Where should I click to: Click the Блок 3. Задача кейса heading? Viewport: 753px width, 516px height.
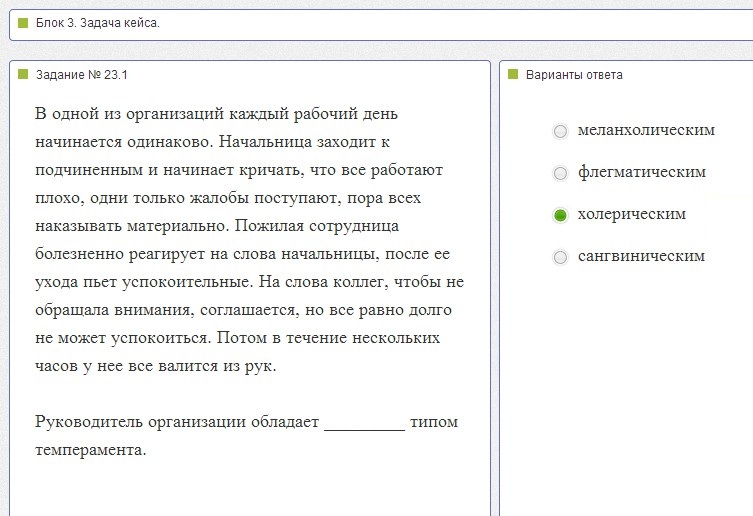97,23
